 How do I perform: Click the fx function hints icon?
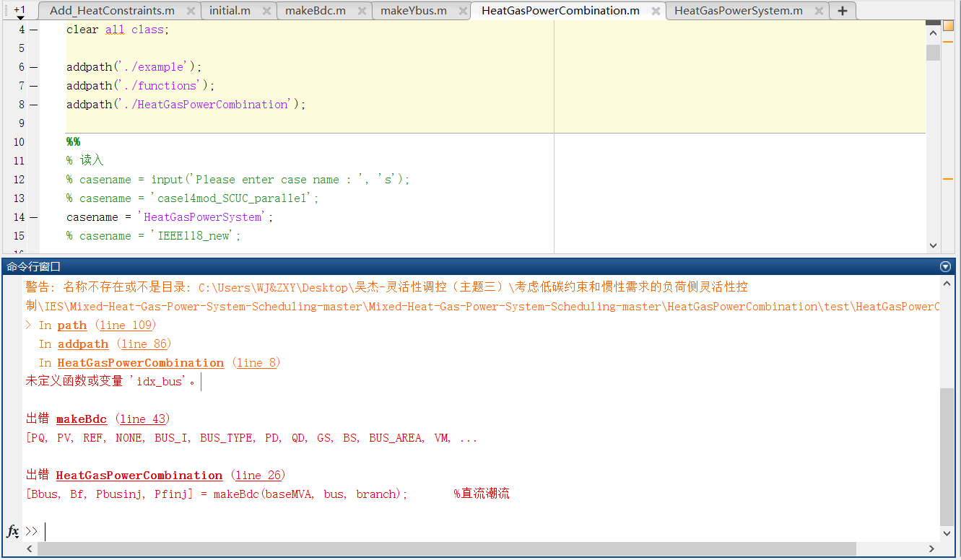tap(11, 532)
